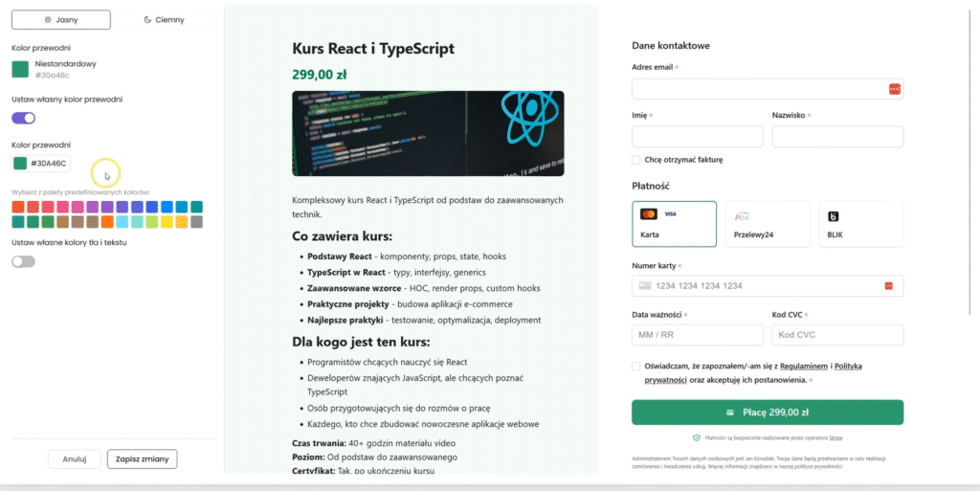Toggle the 'Ustaw własny kolor przewodni' switch
The height and width of the screenshot is (491, 980).
[23, 118]
